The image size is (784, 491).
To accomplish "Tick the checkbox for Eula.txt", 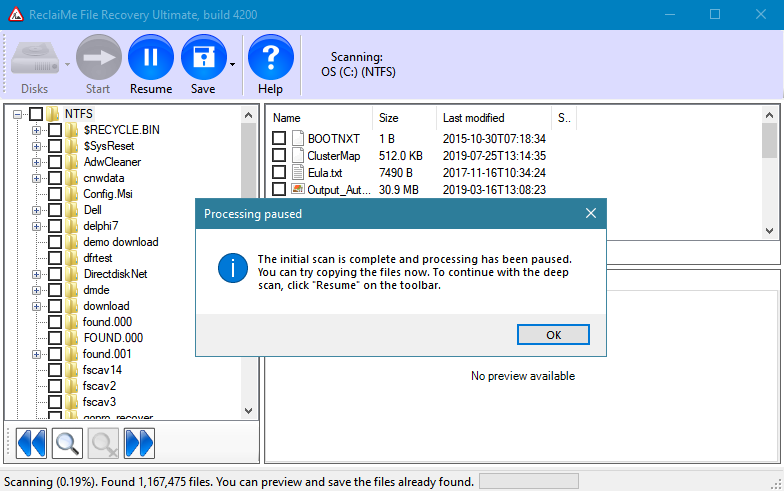I will [280, 172].
